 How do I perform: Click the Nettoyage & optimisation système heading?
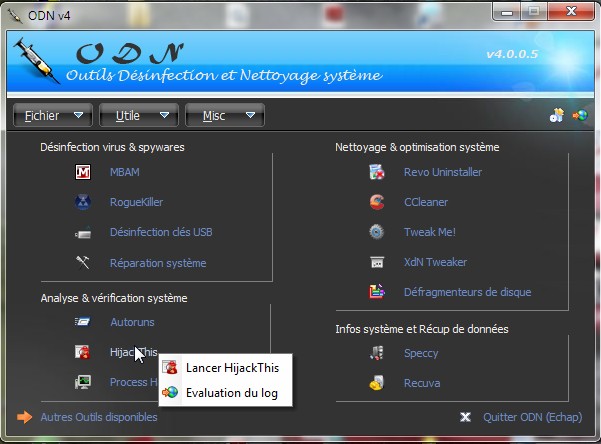tap(417, 147)
